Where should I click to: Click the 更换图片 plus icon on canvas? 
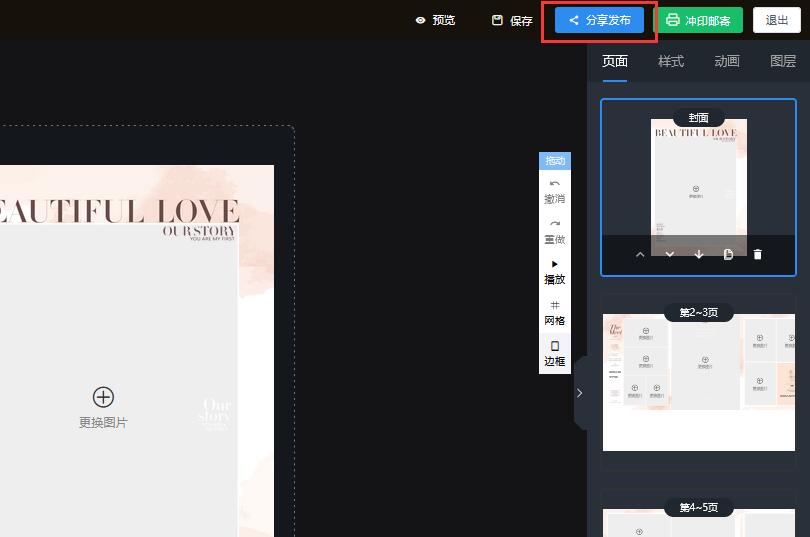point(103,397)
